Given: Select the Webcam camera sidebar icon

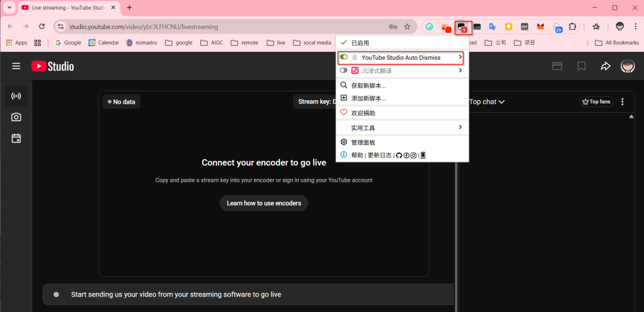Looking at the screenshot, I should (16, 117).
